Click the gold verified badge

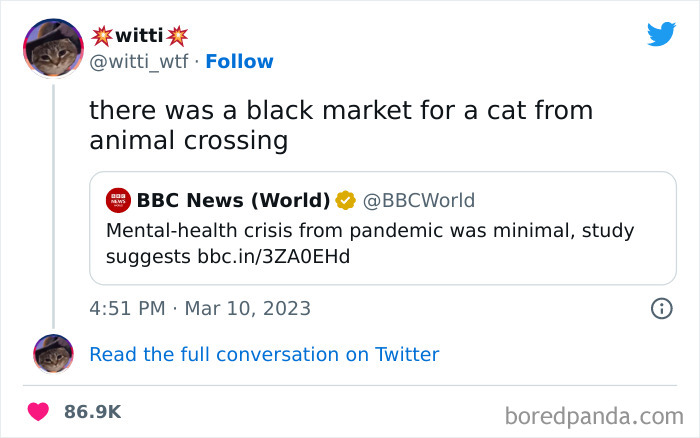tap(345, 201)
